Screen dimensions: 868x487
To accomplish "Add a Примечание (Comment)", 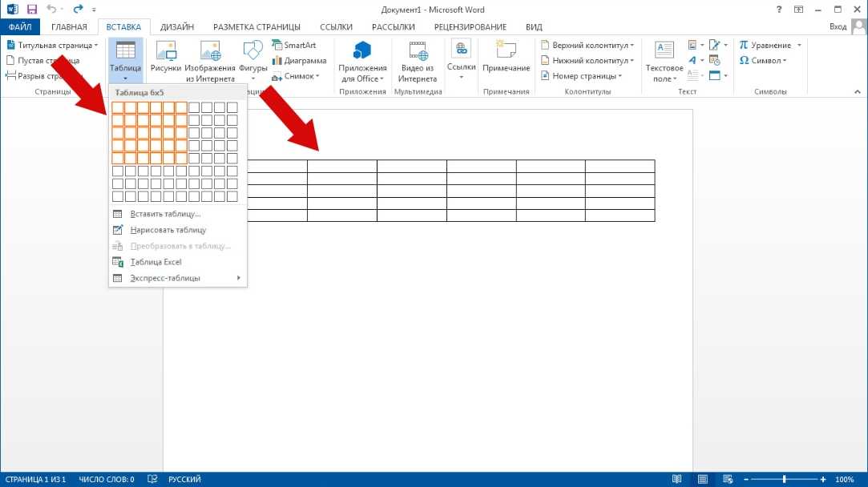I will coord(506,50).
